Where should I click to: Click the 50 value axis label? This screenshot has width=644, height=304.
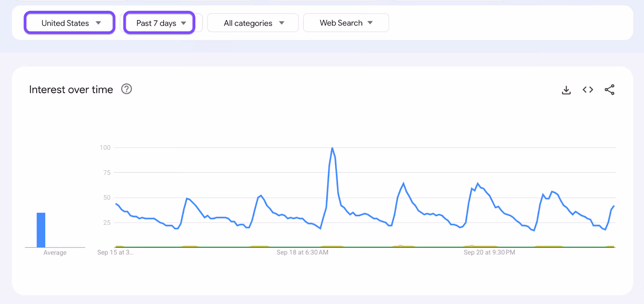(107, 198)
